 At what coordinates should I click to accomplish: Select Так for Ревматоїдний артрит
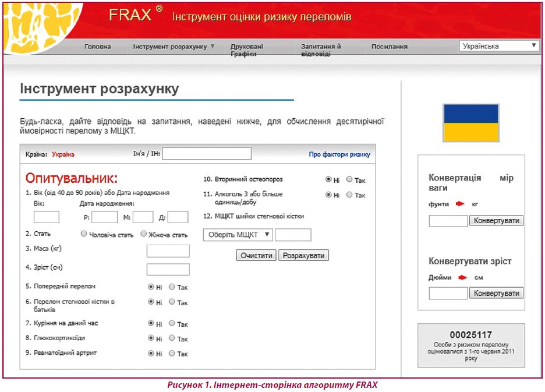click(x=172, y=354)
